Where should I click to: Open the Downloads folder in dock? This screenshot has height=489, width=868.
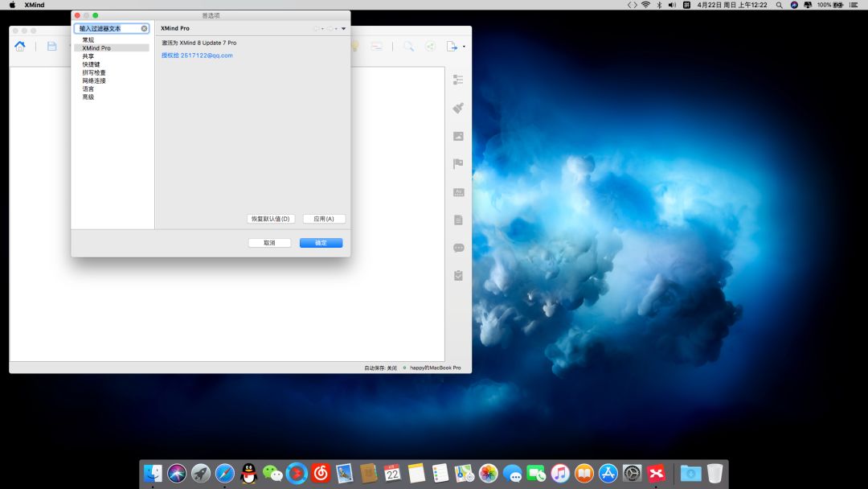point(690,474)
